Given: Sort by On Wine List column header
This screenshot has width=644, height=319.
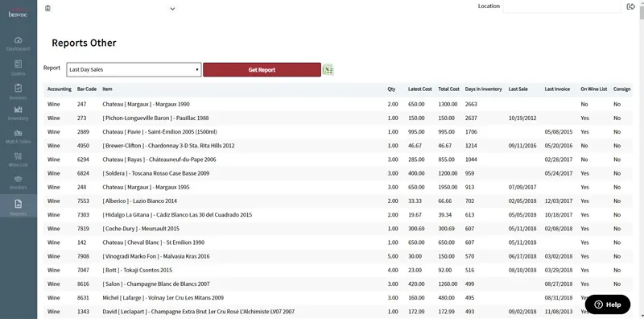Looking at the screenshot, I should (593, 89).
